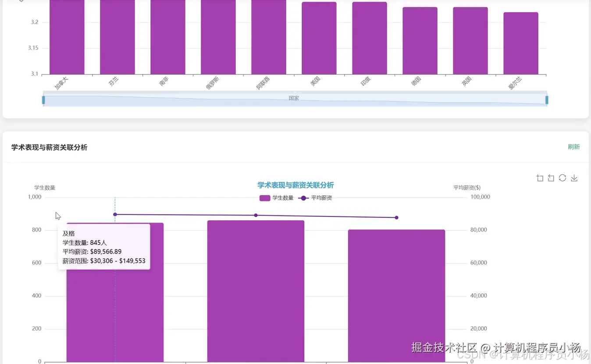591x364 pixels.
Task: Toggle the 平均薪资 legend series
Action: (x=315, y=198)
